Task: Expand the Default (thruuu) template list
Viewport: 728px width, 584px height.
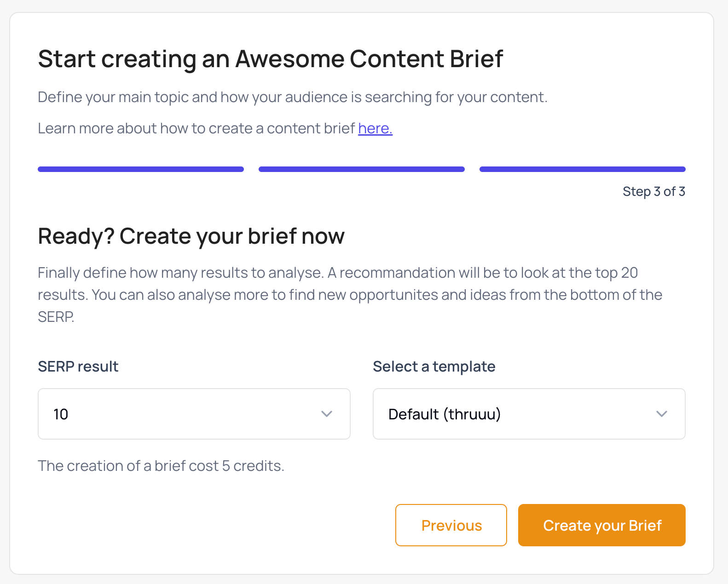Action: [x=528, y=414]
